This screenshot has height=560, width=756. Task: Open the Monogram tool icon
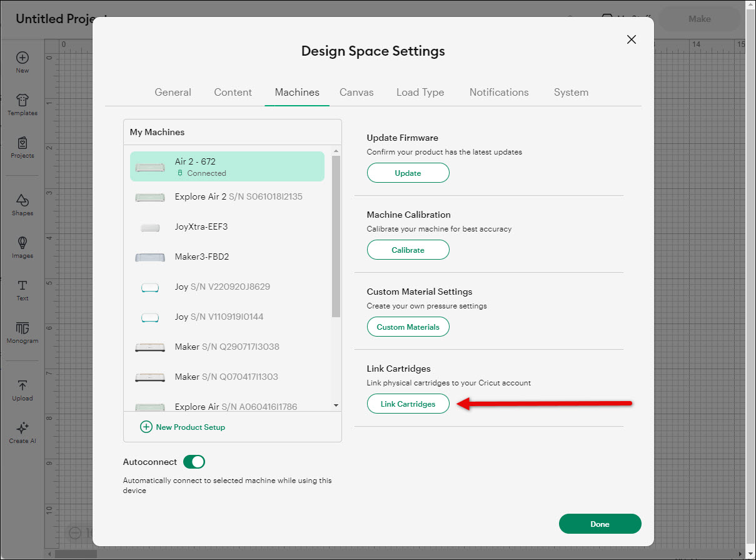(23, 328)
